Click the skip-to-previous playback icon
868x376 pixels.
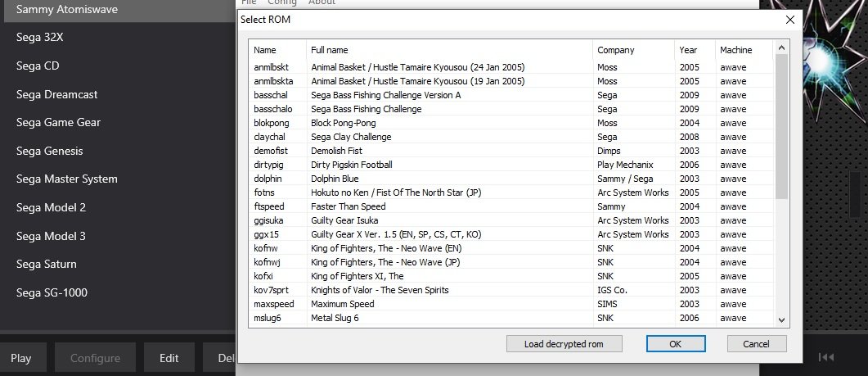(x=826, y=357)
